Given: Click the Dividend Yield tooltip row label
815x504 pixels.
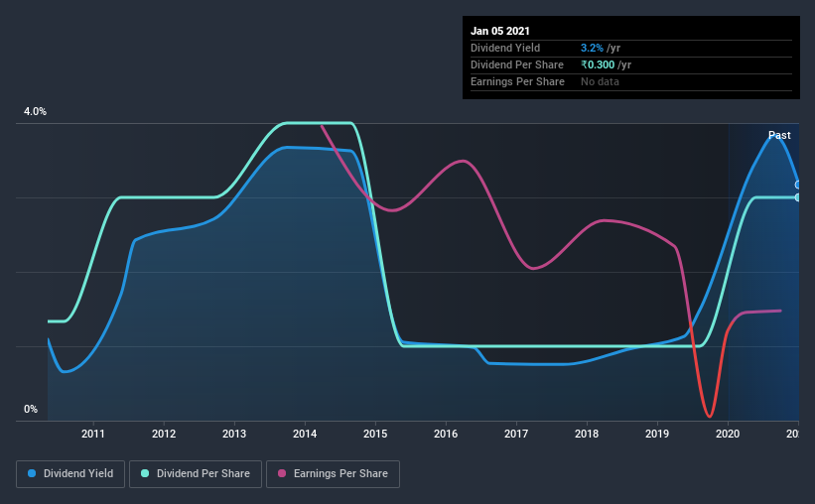Looking at the screenshot, I should coord(505,48).
